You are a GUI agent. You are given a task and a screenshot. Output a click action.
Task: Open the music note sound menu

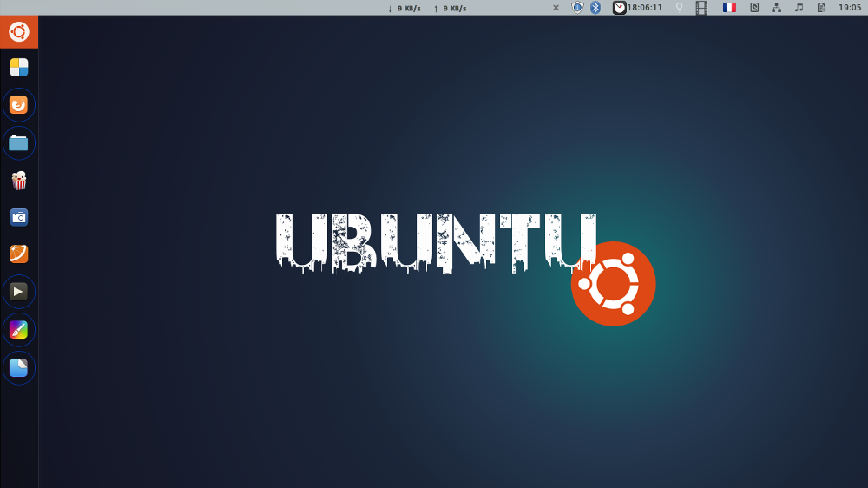click(799, 8)
